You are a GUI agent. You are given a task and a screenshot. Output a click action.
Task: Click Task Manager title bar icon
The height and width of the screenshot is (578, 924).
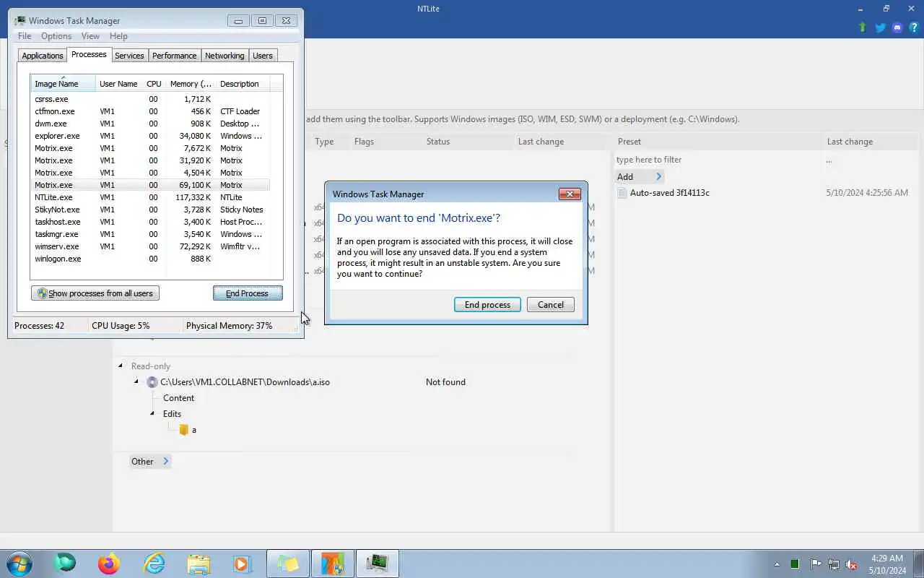(20, 21)
